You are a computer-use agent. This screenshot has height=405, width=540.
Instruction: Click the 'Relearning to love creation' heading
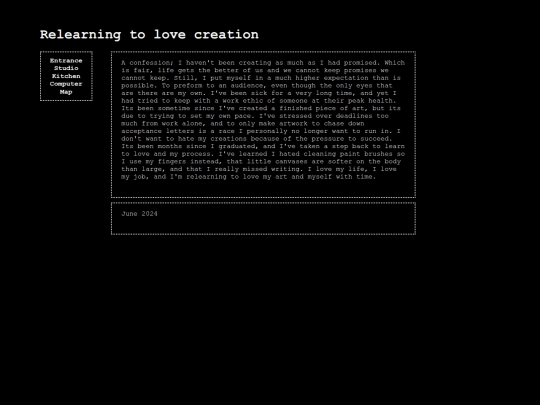click(149, 35)
